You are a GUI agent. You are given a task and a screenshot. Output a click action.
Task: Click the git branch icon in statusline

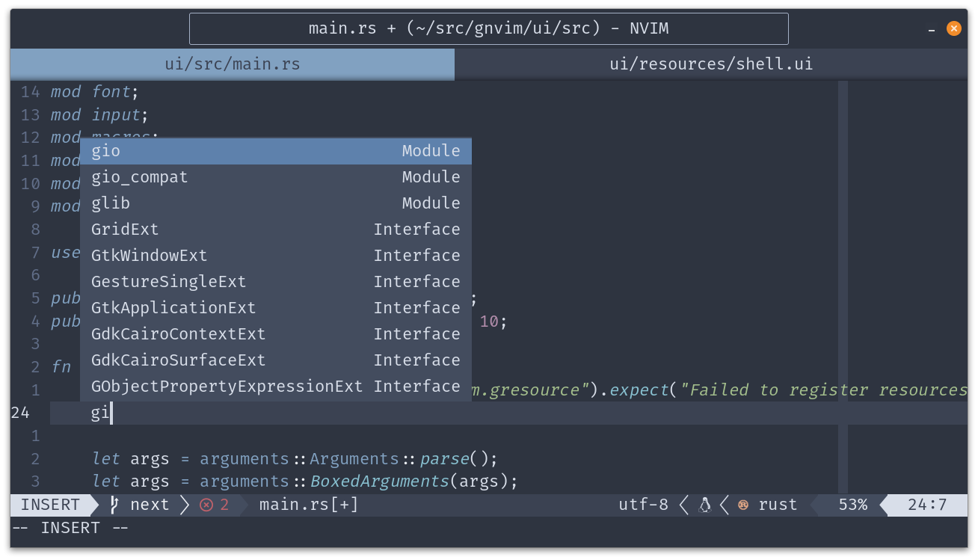[x=114, y=505]
